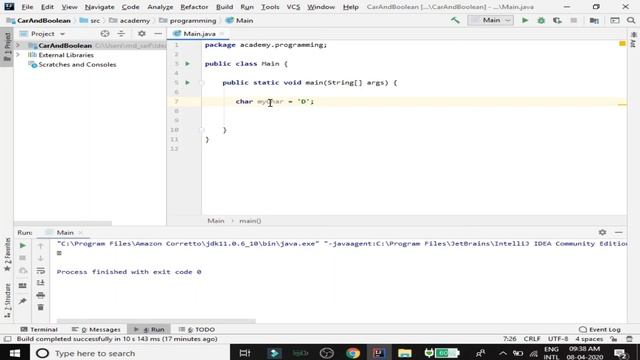Click the 7:26 cursor position indicator
The height and width of the screenshot is (360, 640).
tap(509, 339)
